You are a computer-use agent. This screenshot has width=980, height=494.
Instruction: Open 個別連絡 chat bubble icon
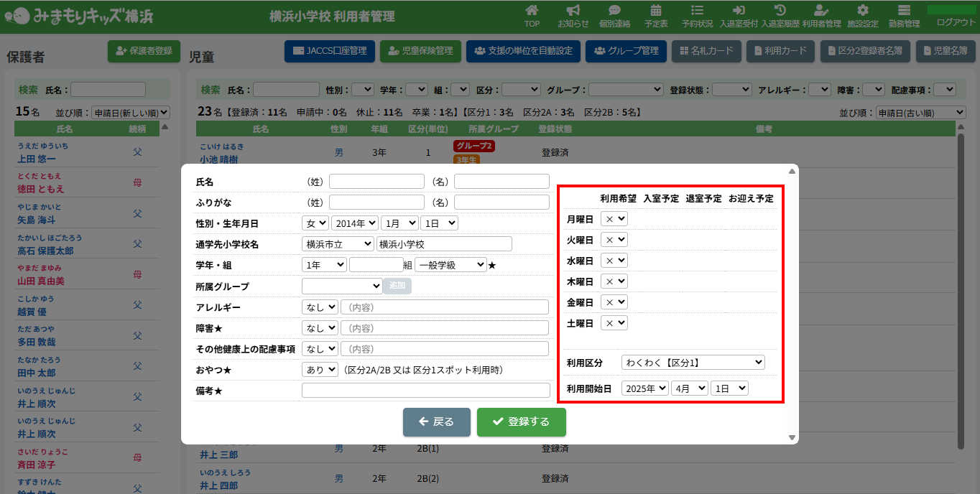pos(614,11)
